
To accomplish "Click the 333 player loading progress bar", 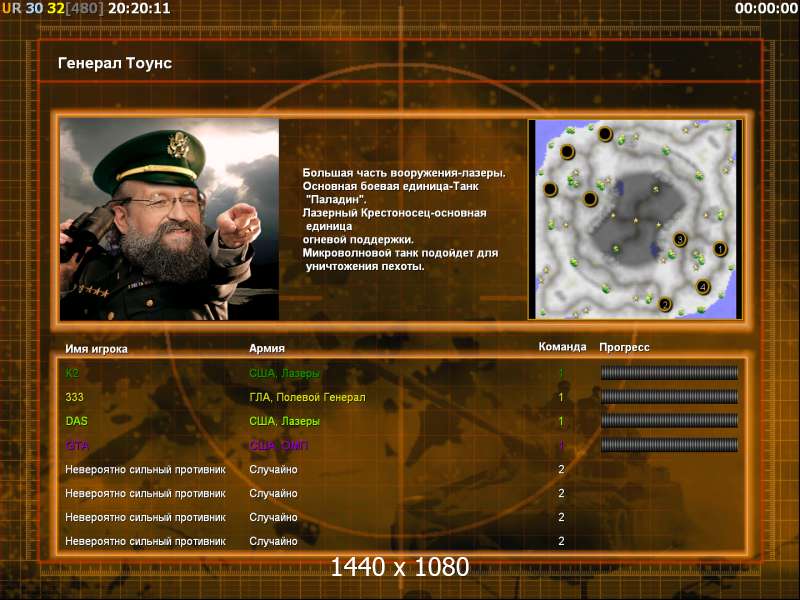I will [x=669, y=397].
